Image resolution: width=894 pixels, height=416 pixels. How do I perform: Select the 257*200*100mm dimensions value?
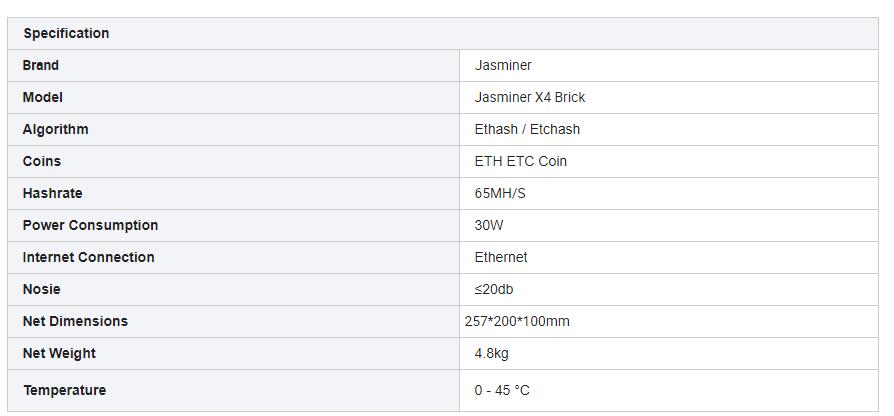pyautogui.click(x=517, y=321)
